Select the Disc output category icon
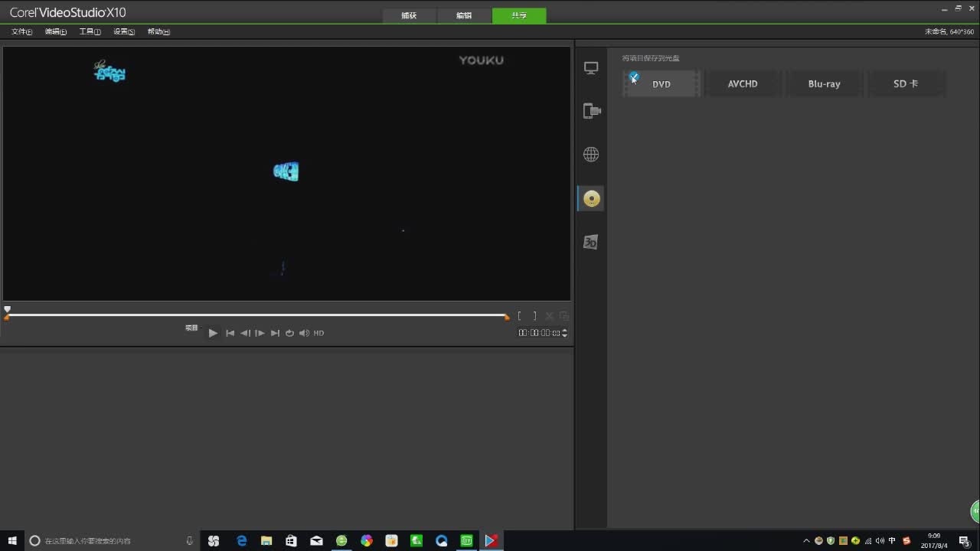Image resolution: width=980 pixels, height=551 pixels. click(591, 199)
